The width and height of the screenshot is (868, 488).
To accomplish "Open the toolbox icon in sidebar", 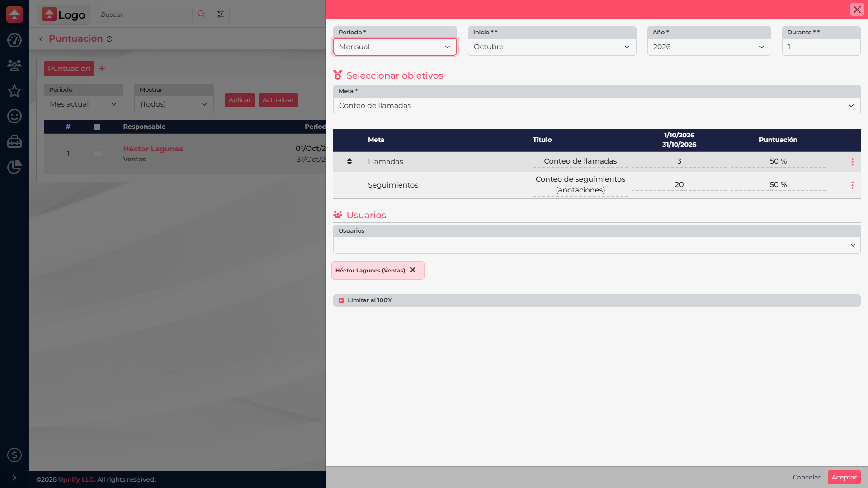I will [14, 141].
